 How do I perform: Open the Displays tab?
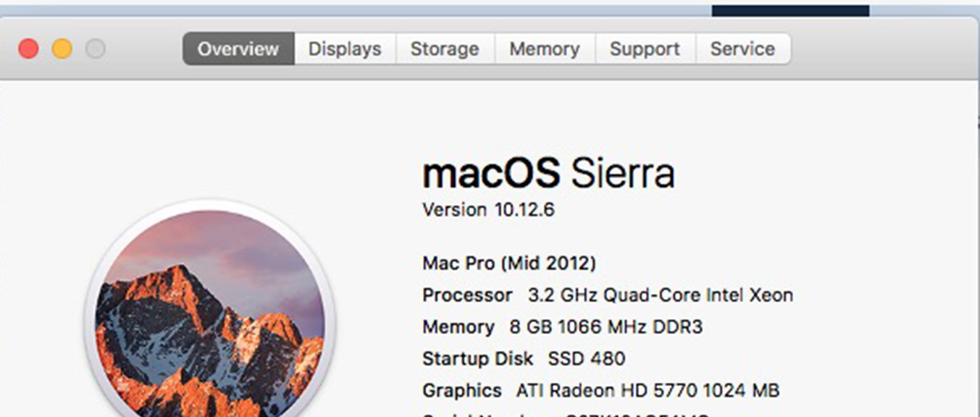[345, 49]
